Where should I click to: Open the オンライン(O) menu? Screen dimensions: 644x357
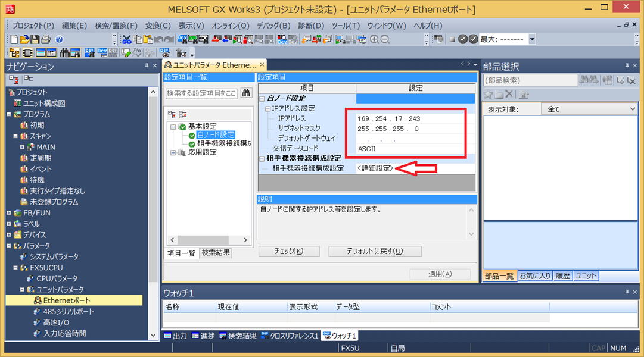tap(231, 26)
